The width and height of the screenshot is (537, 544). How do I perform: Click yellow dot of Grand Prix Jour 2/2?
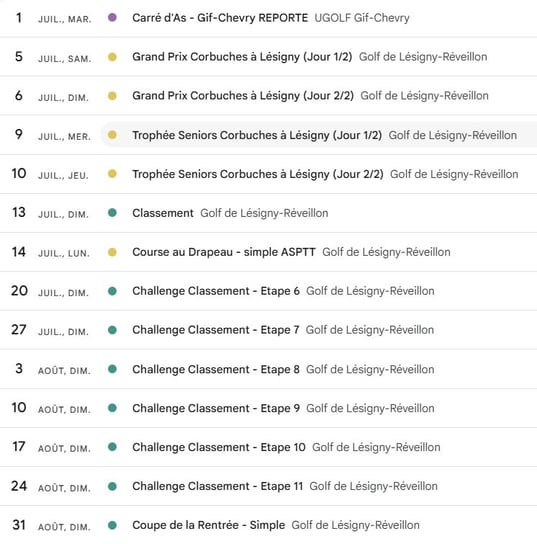112,96
